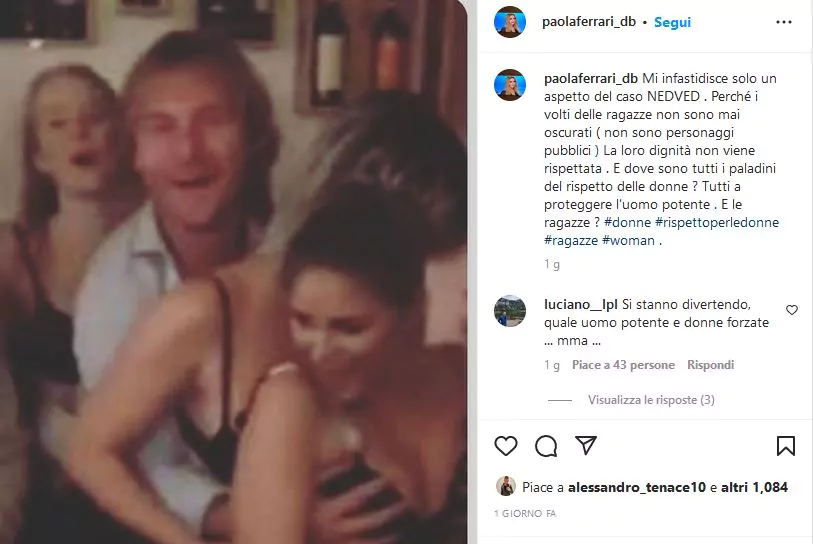
Task: Open the caption author avatar
Action: tap(510, 85)
